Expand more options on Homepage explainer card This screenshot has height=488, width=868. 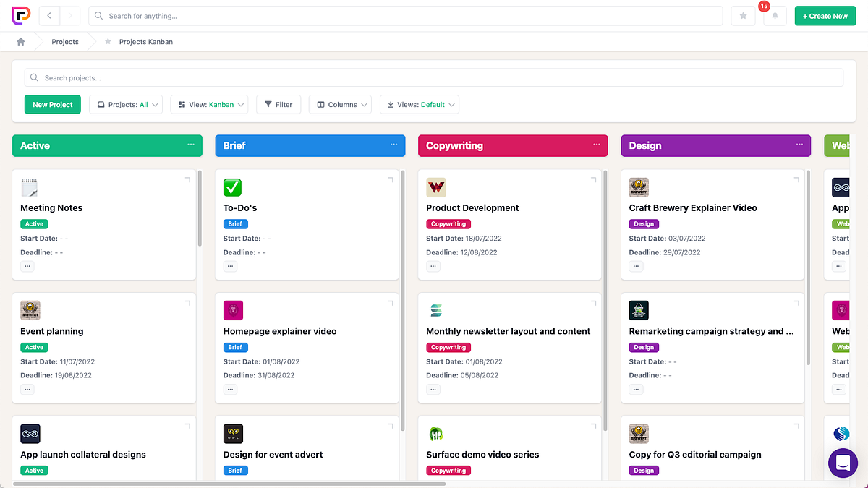click(230, 389)
